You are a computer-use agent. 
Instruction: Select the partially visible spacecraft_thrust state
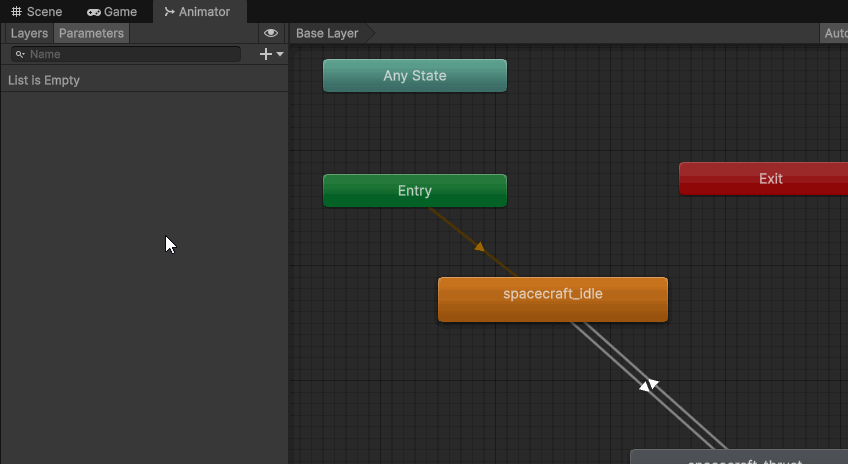[x=739, y=458]
